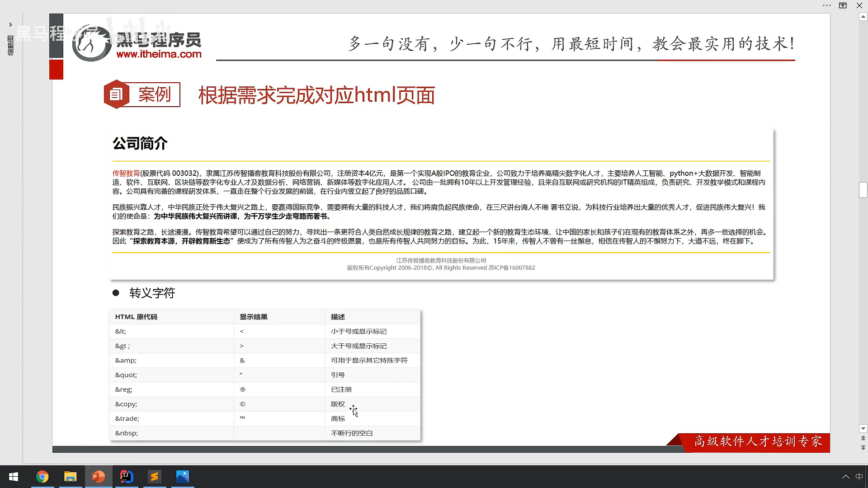The image size is (868, 488).
Task: Click the ribbon display options icon
Action: click(x=843, y=5)
